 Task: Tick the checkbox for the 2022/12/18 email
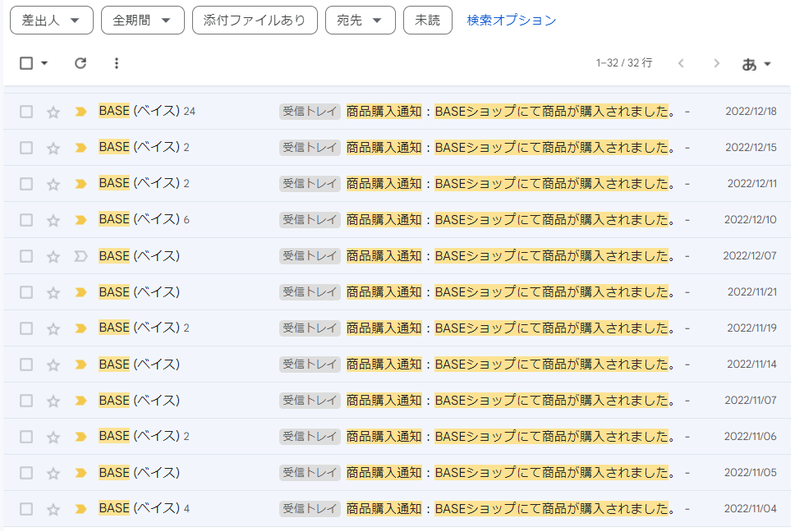point(26,112)
